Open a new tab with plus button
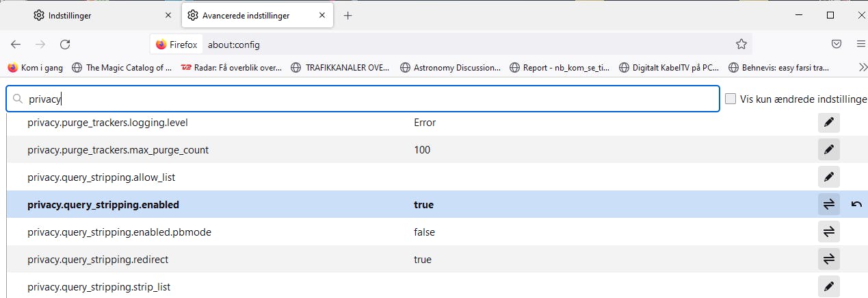This screenshot has width=868, height=298. [x=347, y=15]
